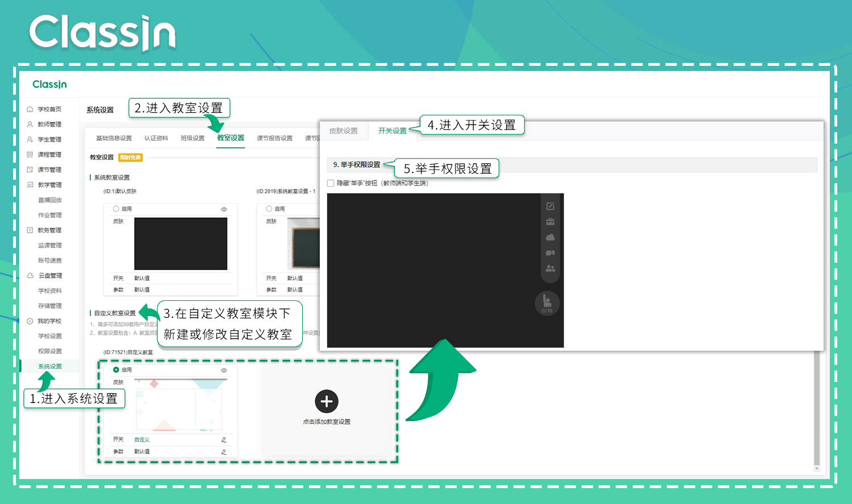
Task: Select 启用 radio for (ID:2019) system classroom
Action: point(269,209)
